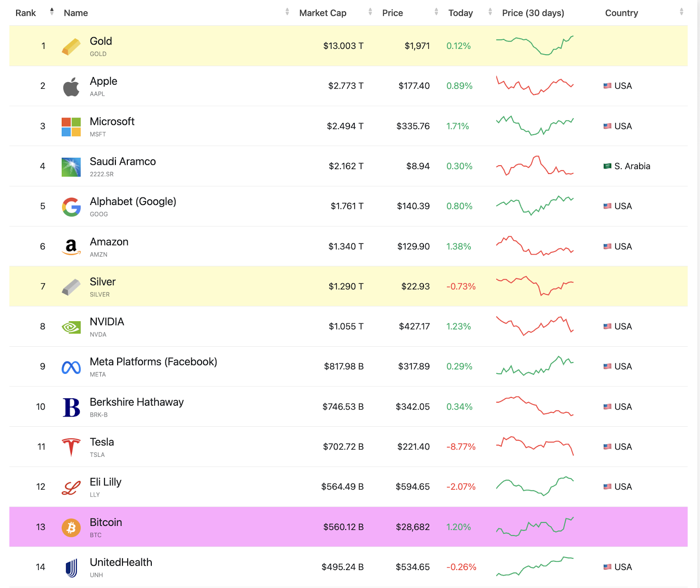Click the NVIDIA logo icon

(x=71, y=327)
